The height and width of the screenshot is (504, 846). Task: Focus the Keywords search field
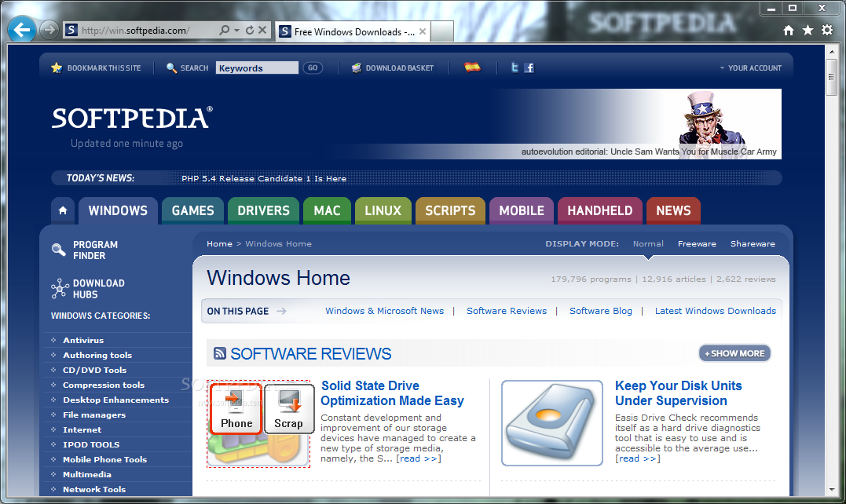[257, 68]
